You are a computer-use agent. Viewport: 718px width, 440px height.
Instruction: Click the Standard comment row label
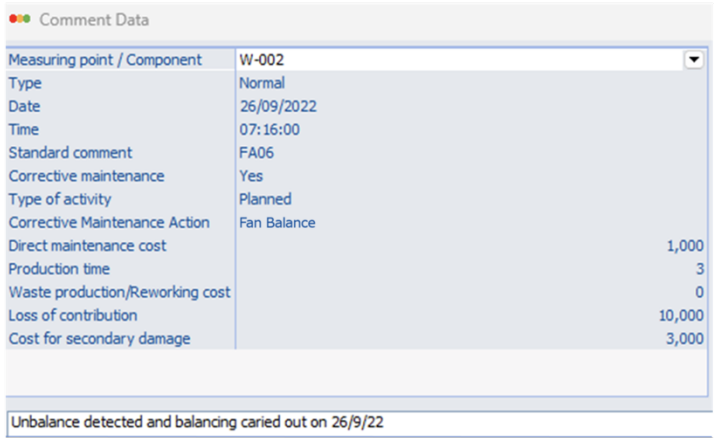[x=70, y=153]
